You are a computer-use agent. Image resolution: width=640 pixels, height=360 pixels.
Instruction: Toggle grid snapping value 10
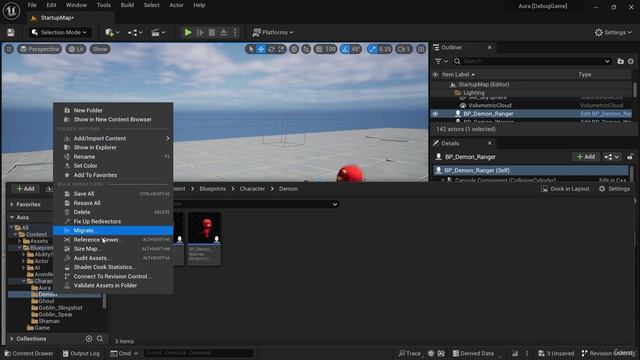pos(325,49)
